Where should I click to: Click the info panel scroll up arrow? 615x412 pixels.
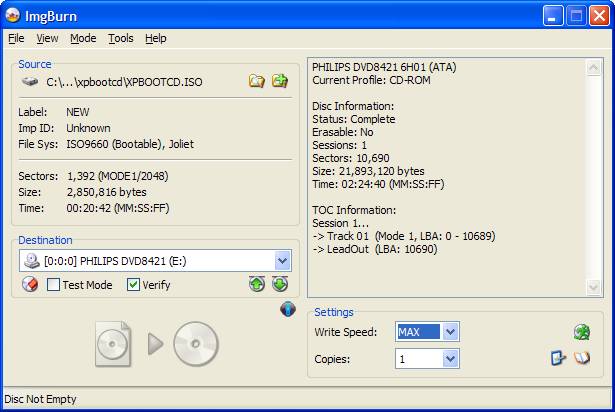click(x=593, y=68)
